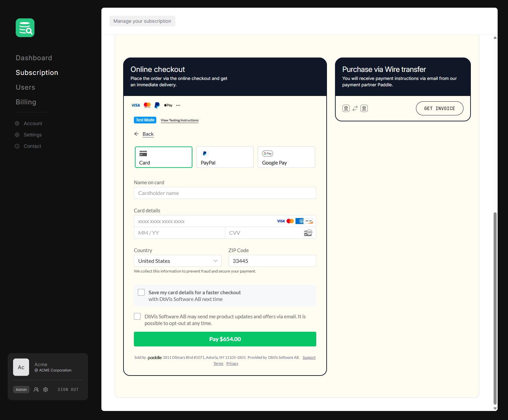This screenshot has width=508, height=420.
Task: Check product updates email opt-in checkbox
Action: coord(137,316)
